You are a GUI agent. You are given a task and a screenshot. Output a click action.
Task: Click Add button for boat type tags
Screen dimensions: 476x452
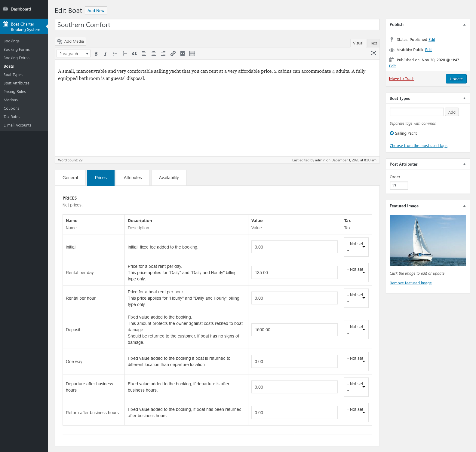452,112
